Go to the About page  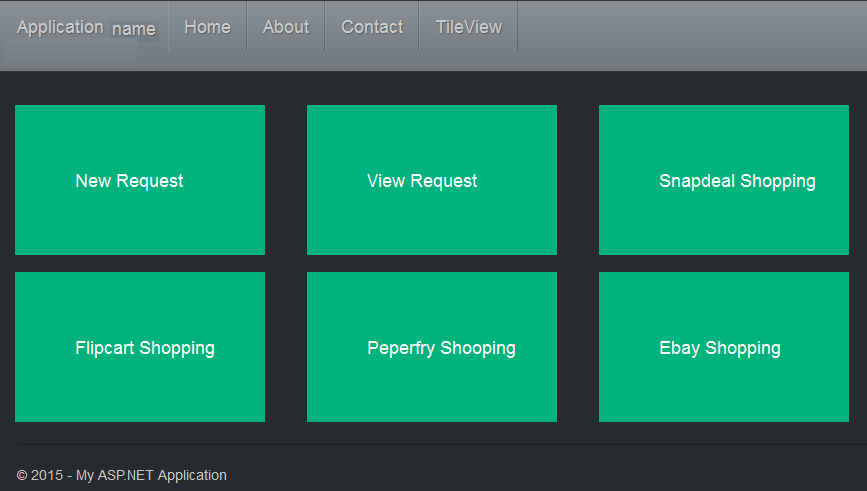pos(286,27)
